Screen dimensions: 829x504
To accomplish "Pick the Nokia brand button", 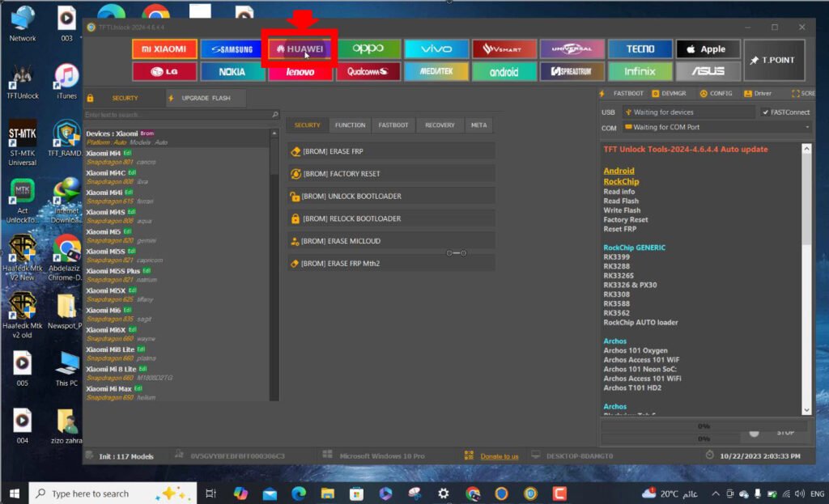I will coord(232,71).
